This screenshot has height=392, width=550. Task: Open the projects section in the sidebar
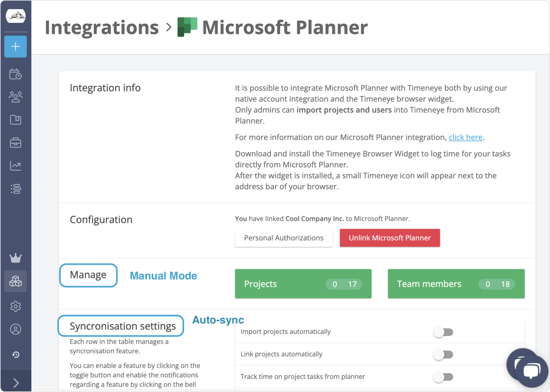[15, 120]
